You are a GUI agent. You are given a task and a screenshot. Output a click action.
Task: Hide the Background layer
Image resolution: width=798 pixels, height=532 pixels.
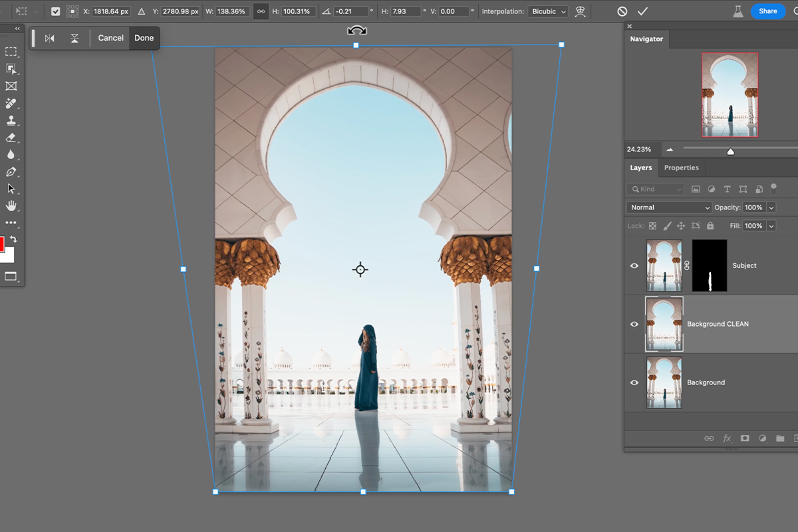coord(634,382)
